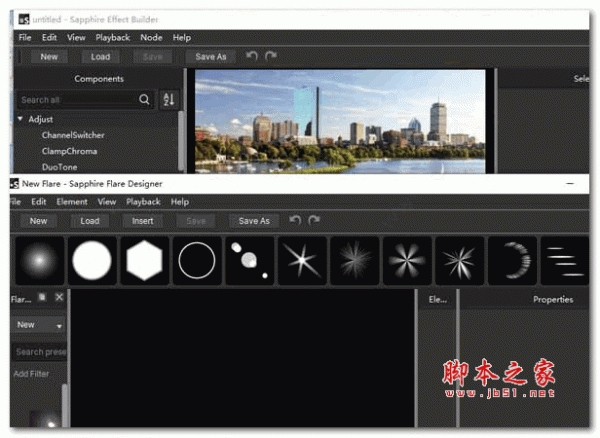The image size is (600, 438).
Task: Click the Search presets input field
Action: coord(40,352)
